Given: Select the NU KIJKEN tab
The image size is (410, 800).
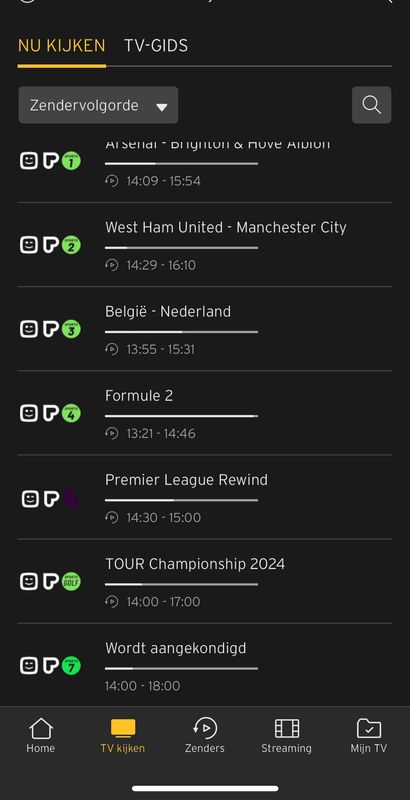Looking at the screenshot, I should pos(62,46).
